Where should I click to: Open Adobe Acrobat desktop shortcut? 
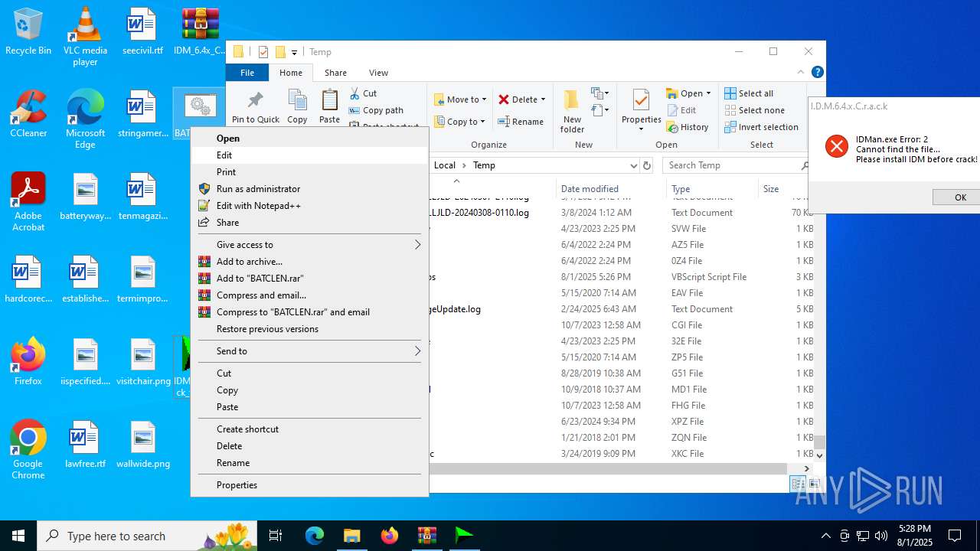tap(28, 202)
